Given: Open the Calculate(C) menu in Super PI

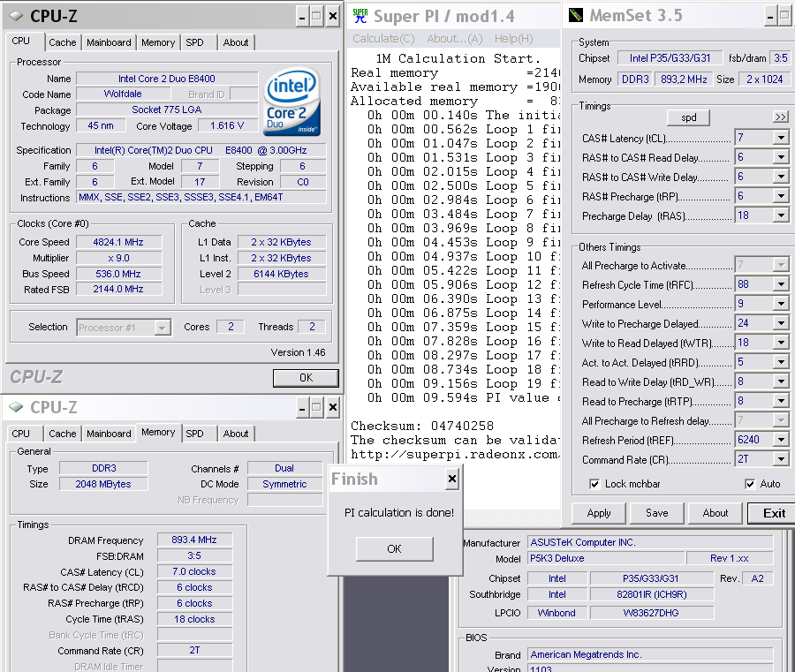Looking at the screenshot, I should coord(383,39).
